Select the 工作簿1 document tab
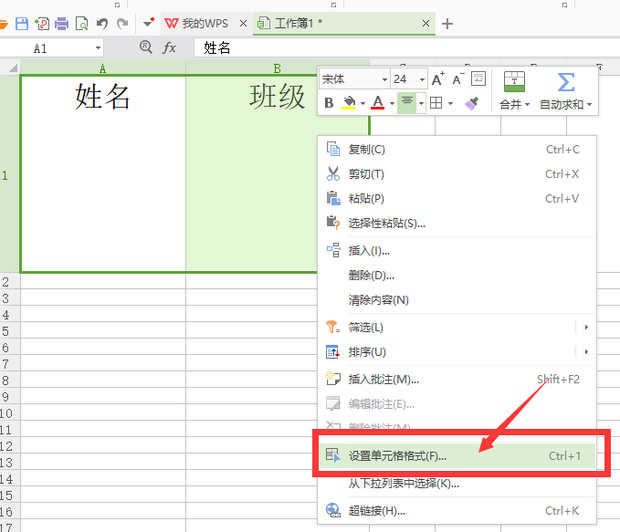 (291, 24)
